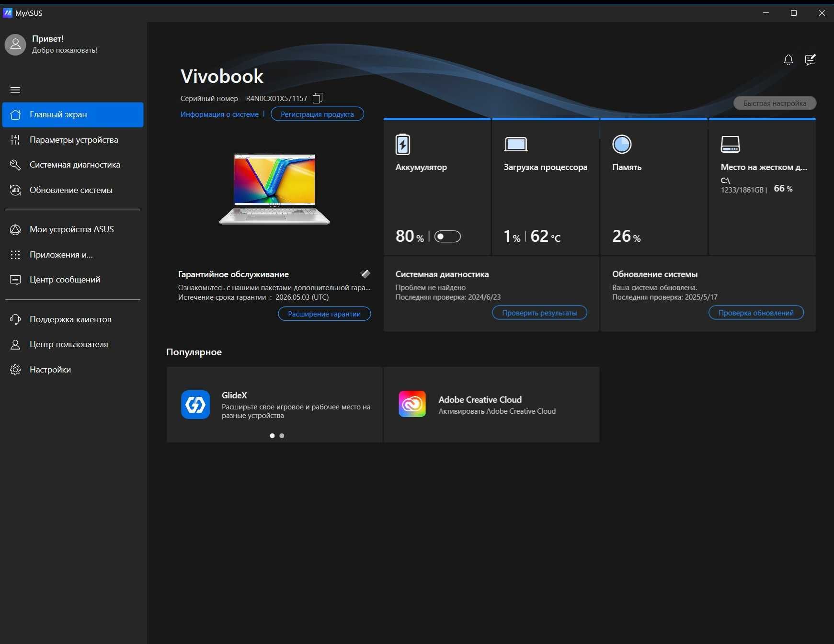Click warranty ticket icon beside Гарантийное обслуживание
Image resolution: width=834 pixels, height=644 pixels.
point(366,274)
